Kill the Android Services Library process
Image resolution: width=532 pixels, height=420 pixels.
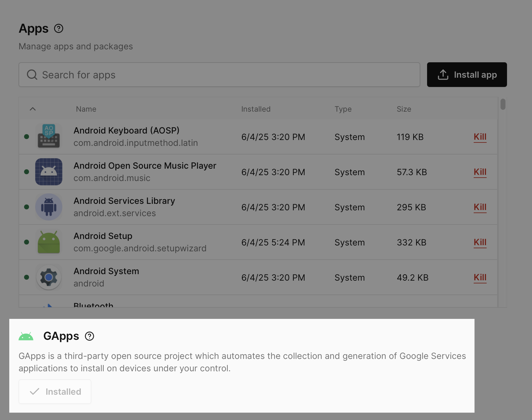[480, 207]
